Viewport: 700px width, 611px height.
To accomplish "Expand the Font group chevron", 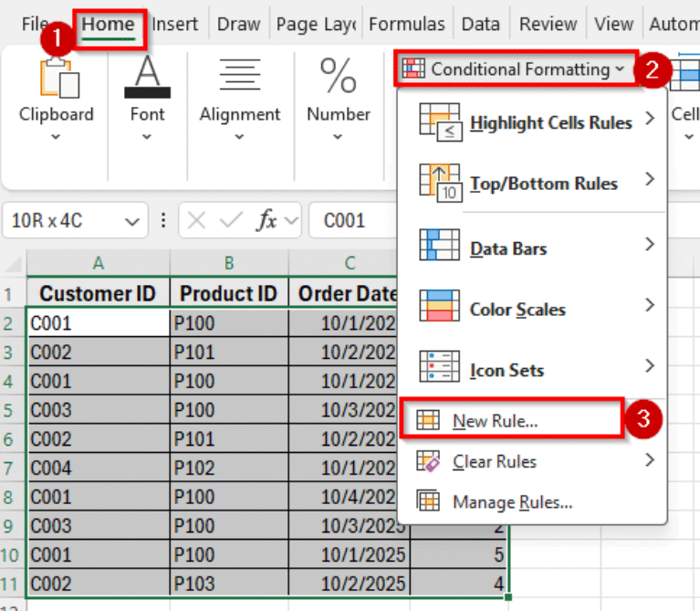I will [x=147, y=137].
